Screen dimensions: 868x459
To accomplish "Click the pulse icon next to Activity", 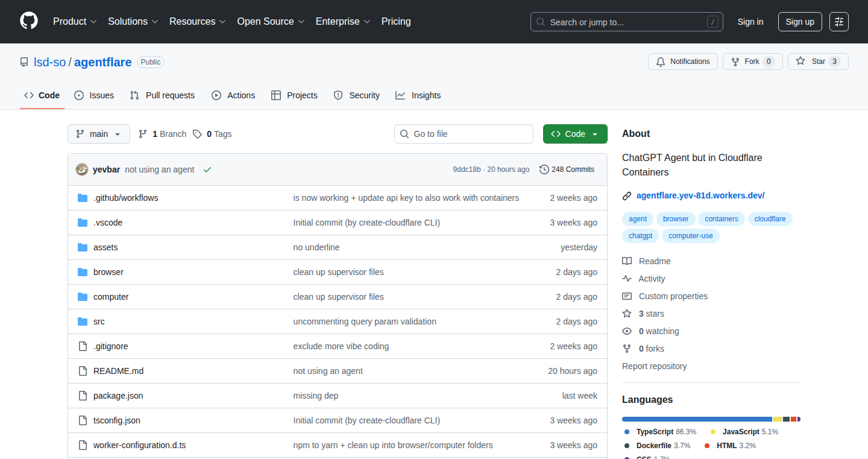I will pos(627,279).
